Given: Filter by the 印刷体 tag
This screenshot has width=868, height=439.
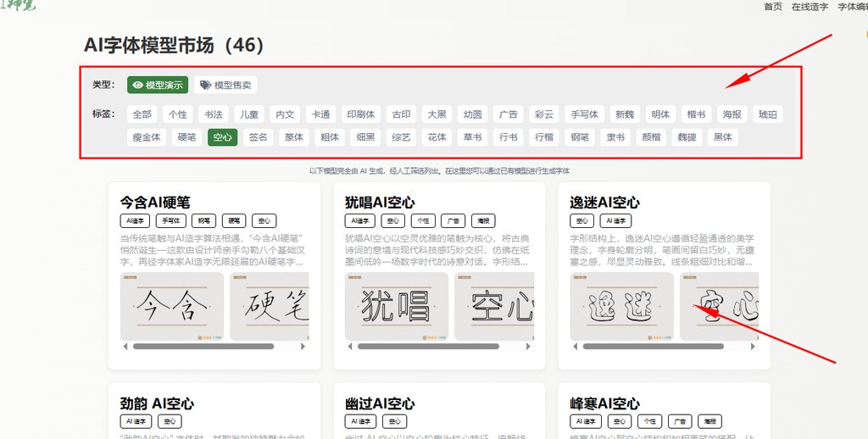Looking at the screenshot, I should tap(361, 114).
